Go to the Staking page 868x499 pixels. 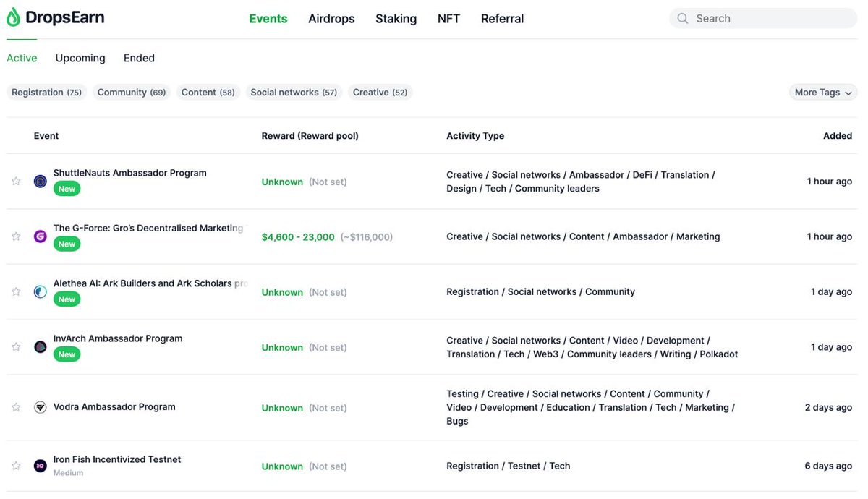396,19
